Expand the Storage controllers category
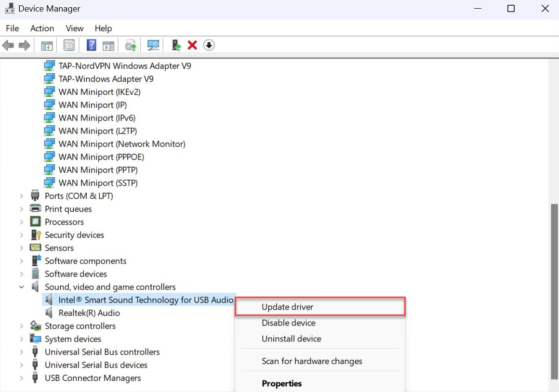Viewport: 559px width, 392px height. [x=22, y=326]
